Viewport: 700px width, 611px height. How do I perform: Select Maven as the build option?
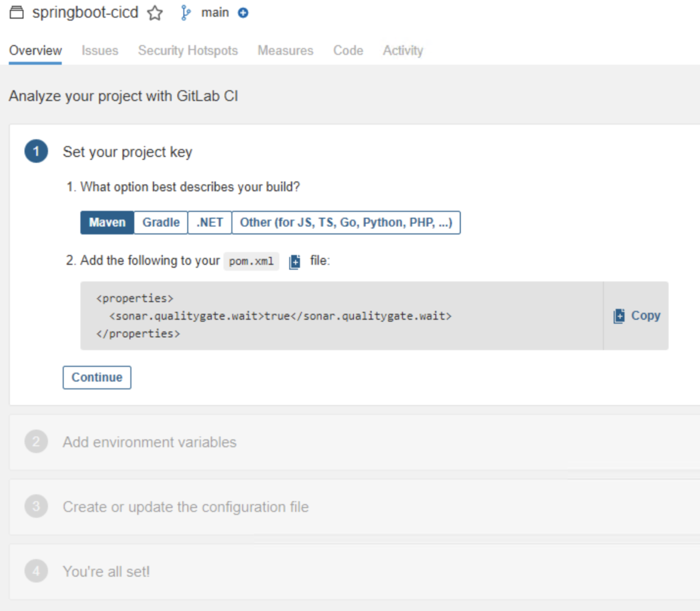point(107,222)
